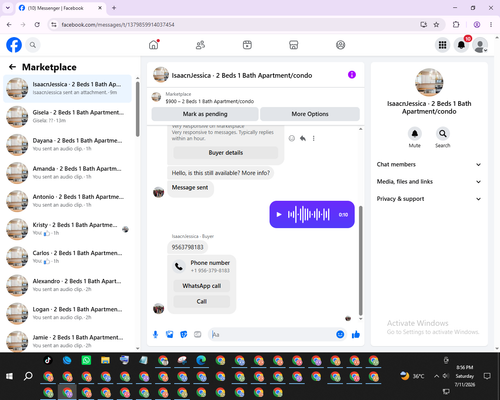Focus the Aa message input field
This screenshot has height=400, width=500.
tap(273, 334)
